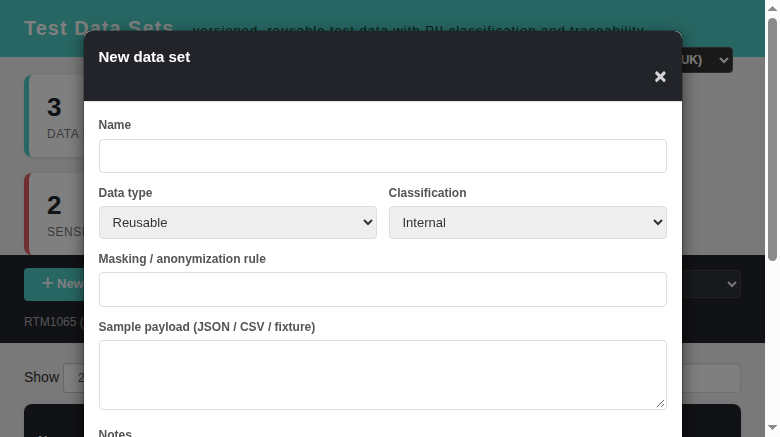
Task: Click the + New button behind the dialog
Action: point(54,284)
